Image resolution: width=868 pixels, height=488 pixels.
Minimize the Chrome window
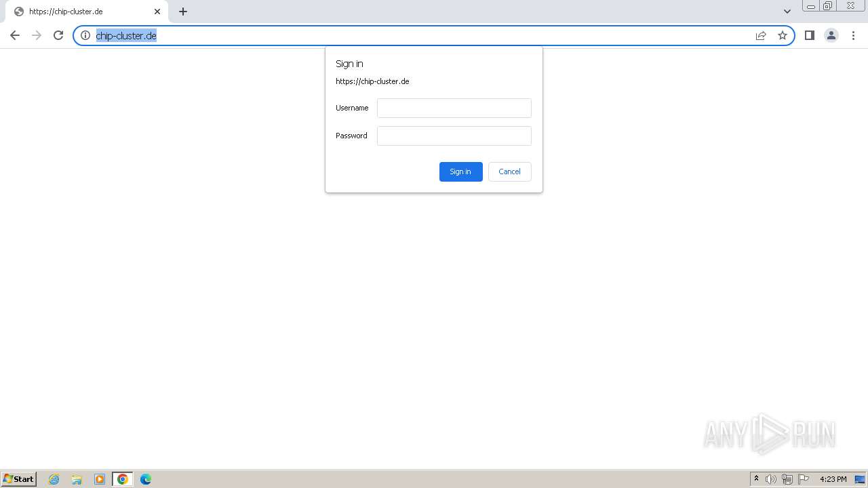point(811,6)
